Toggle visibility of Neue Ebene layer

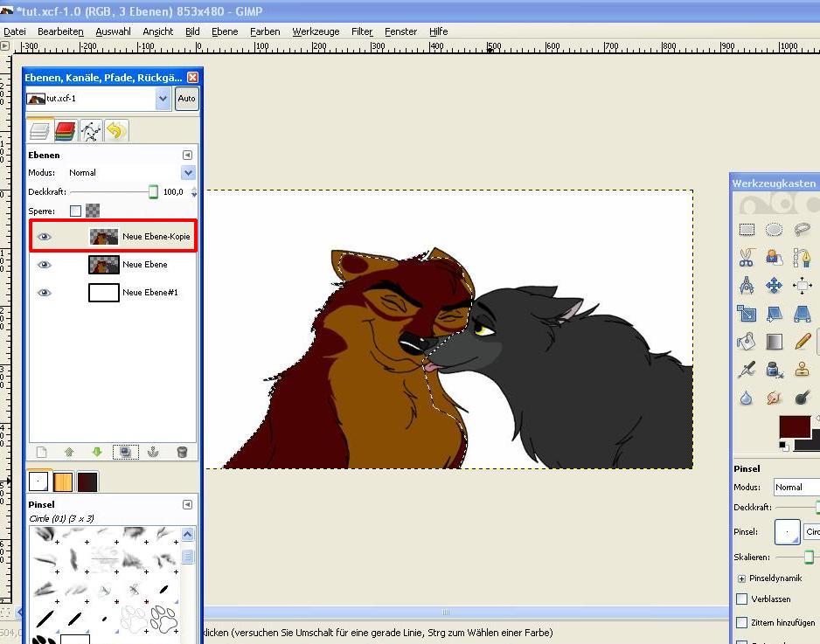tap(45, 265)
